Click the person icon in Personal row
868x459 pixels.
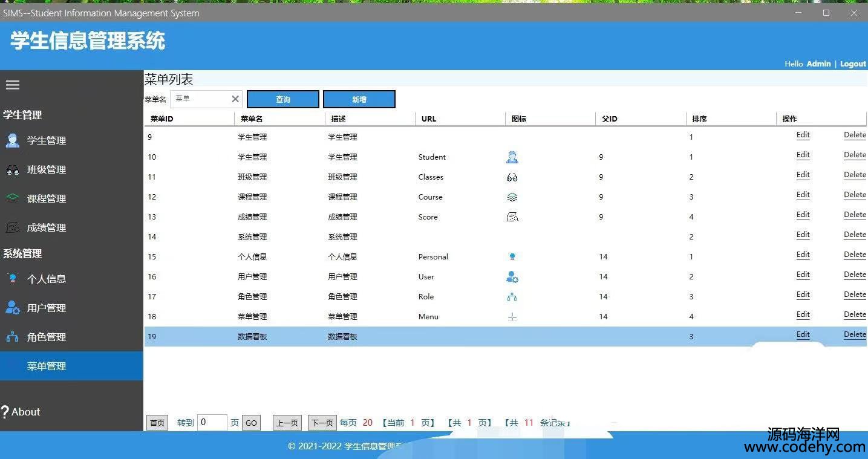[x=512, y=257]
